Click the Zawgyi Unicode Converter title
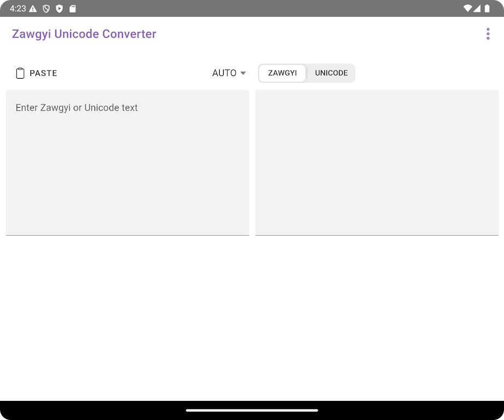The height and width of the screenshot is (420, 504). tap(84, 34)
